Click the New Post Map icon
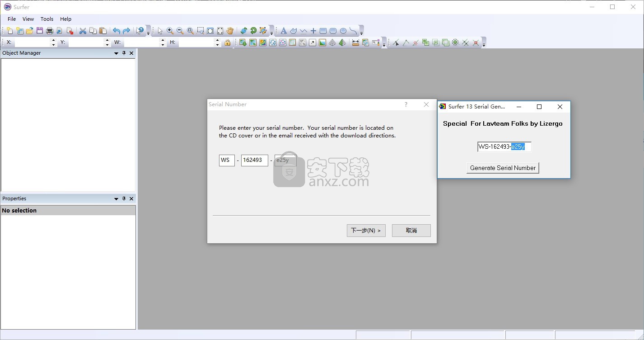This screenshot has height=340, width=644. click(x=272, y=42)
